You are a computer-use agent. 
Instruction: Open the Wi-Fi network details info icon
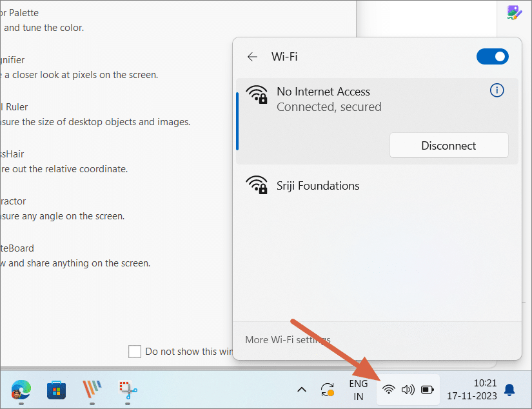(497, 90)
